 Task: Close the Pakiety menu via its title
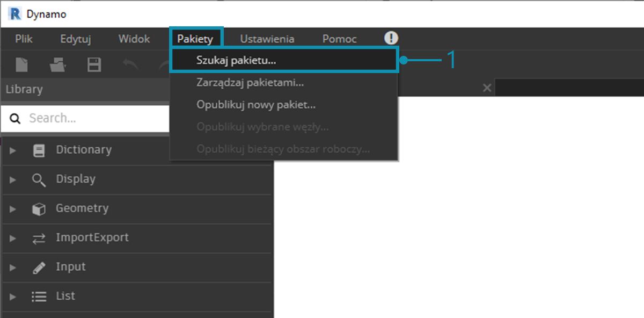pos(195,39)
